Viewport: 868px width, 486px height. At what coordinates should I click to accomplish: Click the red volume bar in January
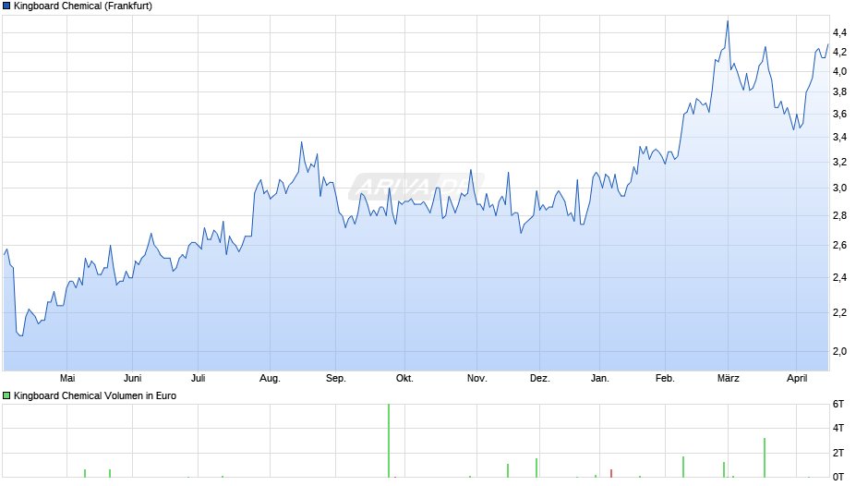[611, 473]
